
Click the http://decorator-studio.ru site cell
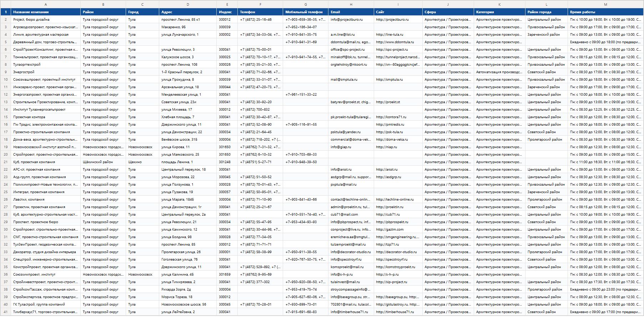(x=398, y=252)
